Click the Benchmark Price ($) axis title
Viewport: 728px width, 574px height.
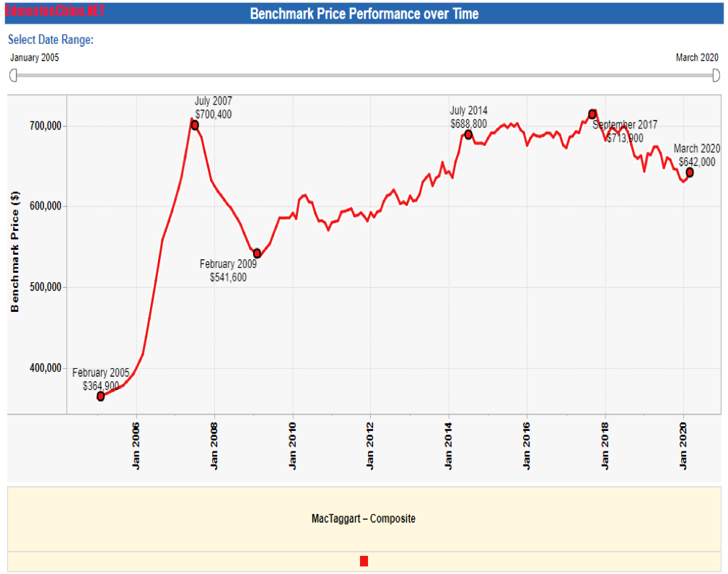point(15,252)
